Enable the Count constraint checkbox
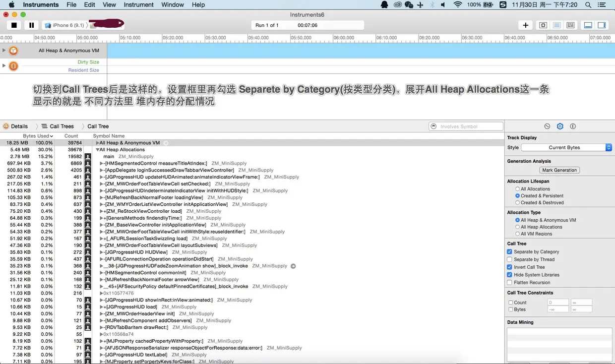The width and height of the screenshot is (615, 364). click(x=511, y=303)
